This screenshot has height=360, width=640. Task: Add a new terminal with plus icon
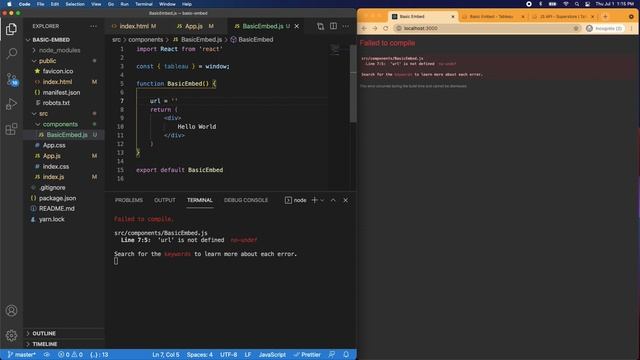(314, 200)
